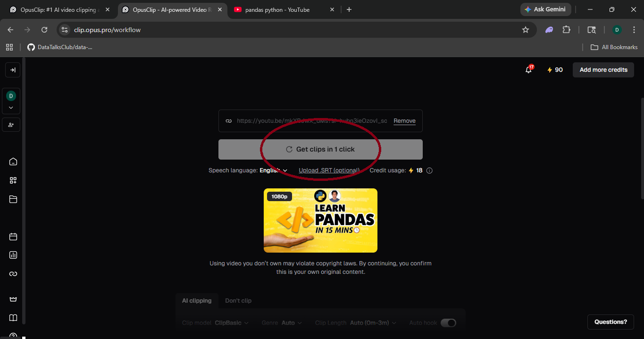Open the Extensions puzzle piece menu
The image size is (644, 339).
click(566, 30)
